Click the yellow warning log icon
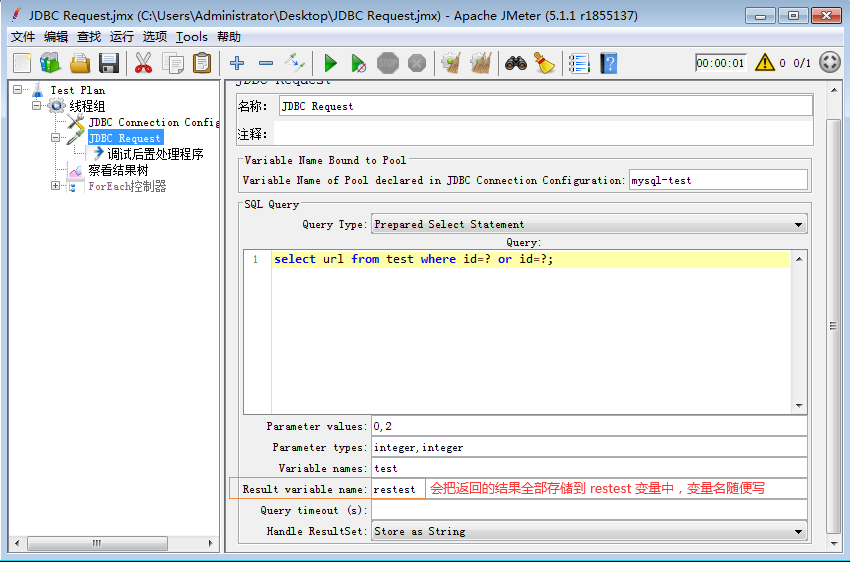 pos(765,63)
